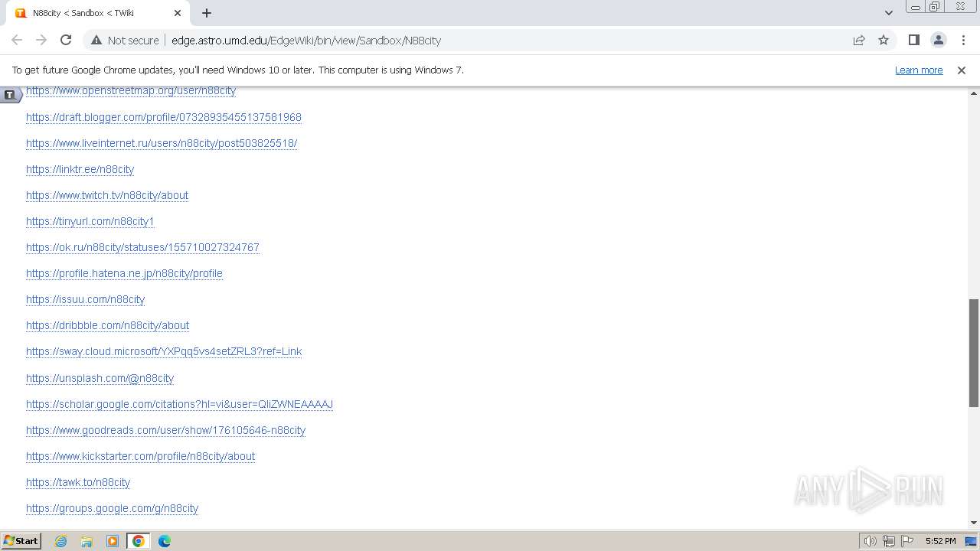Select the N88city < Sandbox < TWiki tab
This screenshot has height=551, width=980.
[x=96, y=13]
